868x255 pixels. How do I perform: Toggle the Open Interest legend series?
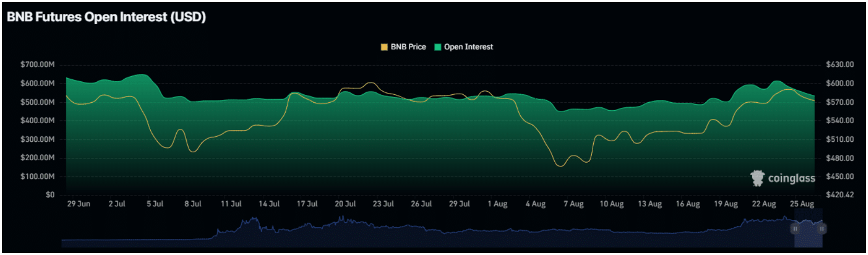(x=464, y=47)
